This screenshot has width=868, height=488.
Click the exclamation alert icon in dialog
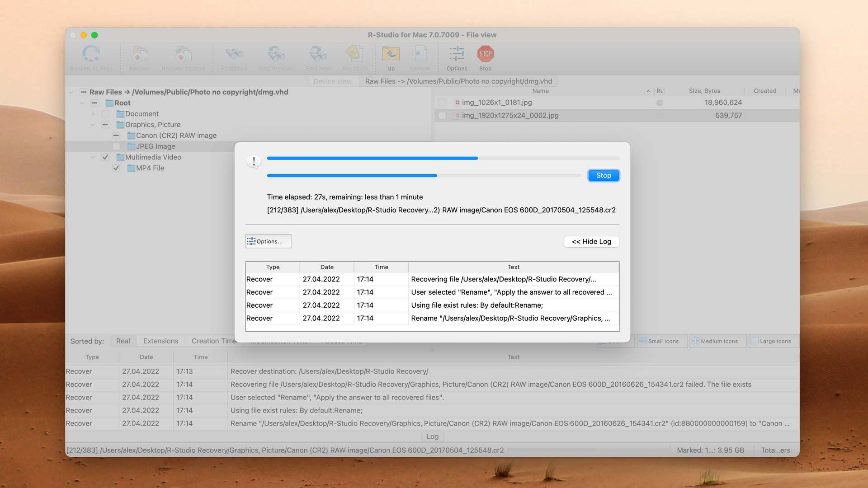254,161
